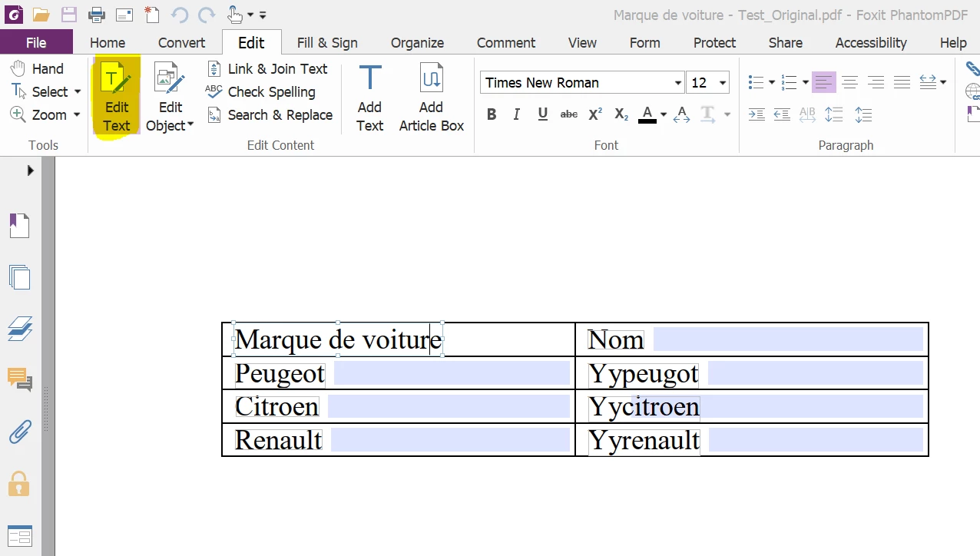Open the Share tab
This screenshot has width=980, height=556.
(x=786, y=42)
